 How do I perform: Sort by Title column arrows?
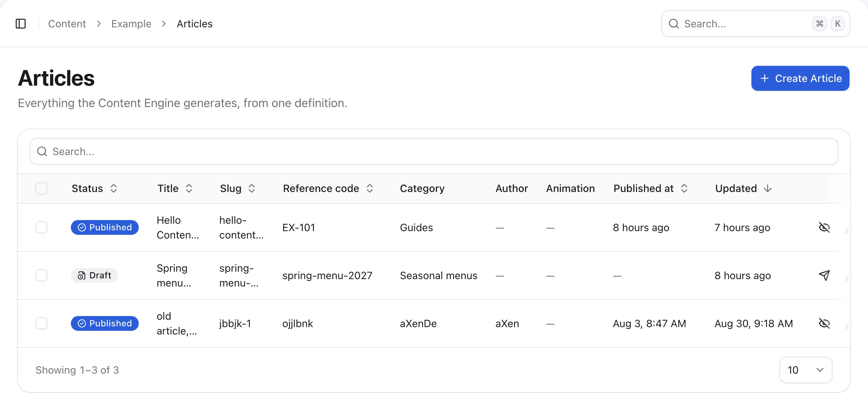point(189,188)
